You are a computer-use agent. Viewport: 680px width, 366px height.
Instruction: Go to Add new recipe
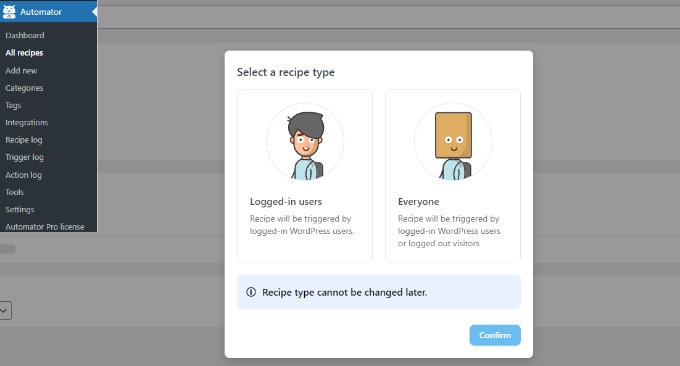[x=21, y=70]
